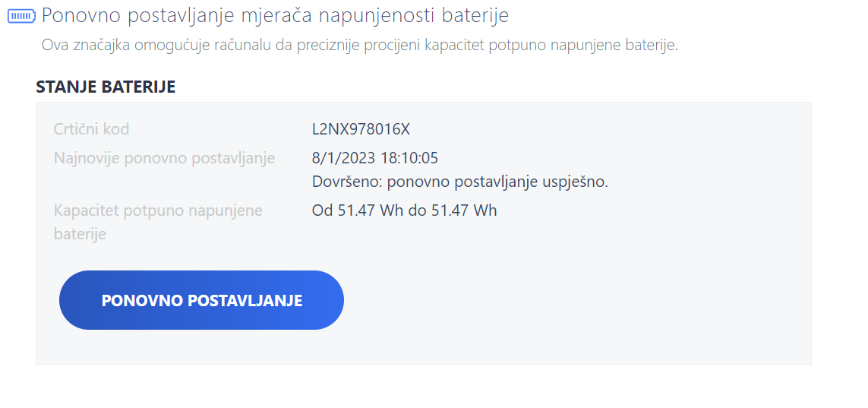Click the PONOVNO POSTAVLJANJE button

pyautogui.click(x=201, y=300)
